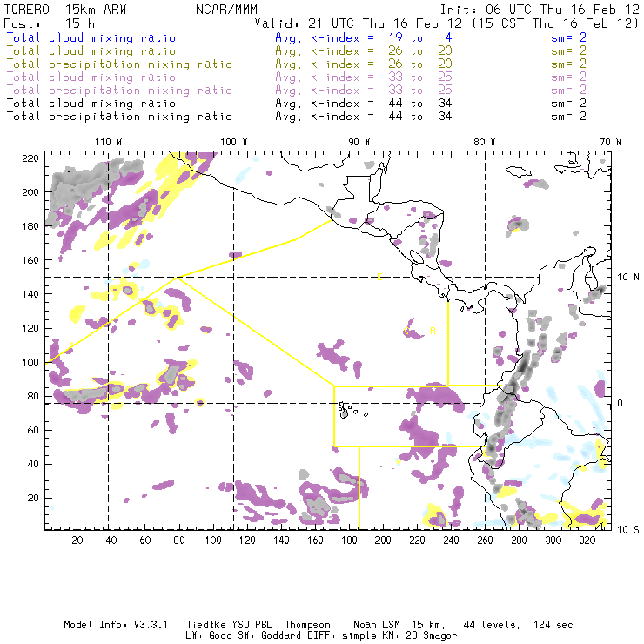Click the '90 W' longitude label
This screenshot has width=644, height=644.
(359, 142)
